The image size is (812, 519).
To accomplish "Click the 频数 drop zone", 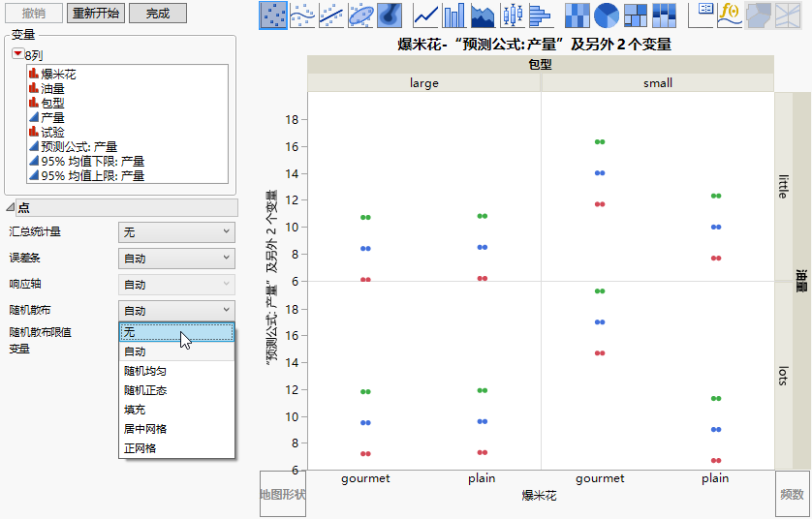I will 792,494.
